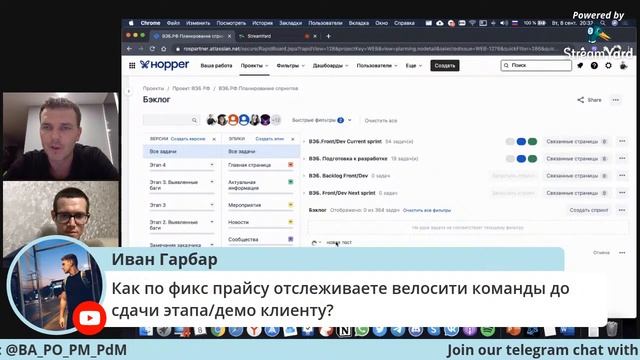This screenshot has width=640, height=360.
Task: Open the История menu in menu bar
Action: coord(262,23)
